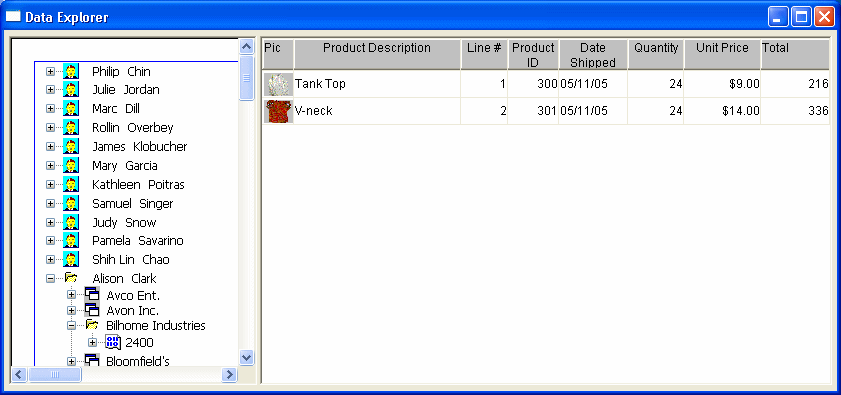This screenshot has width=841, height=395.
Task: Click the tree's horizontal scrollbar thumb
Action: [x=55, y=375]
